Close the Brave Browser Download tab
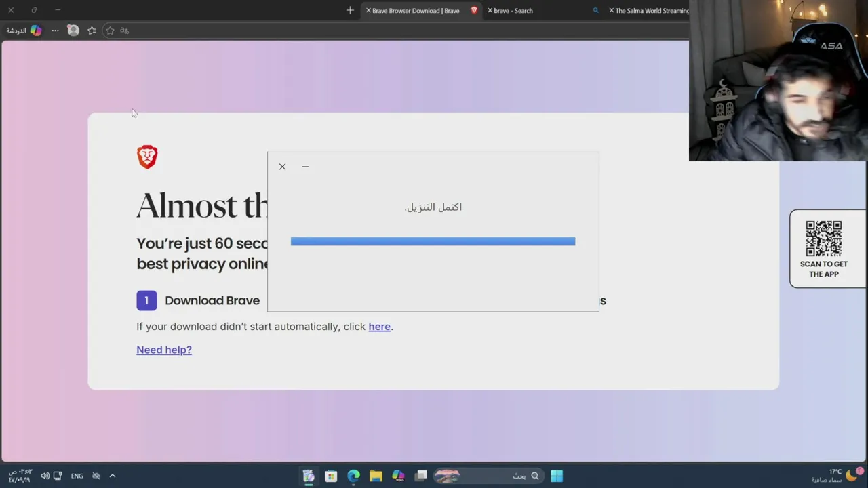Image resolution: width=868 pixels, height=488 pixels. coord(368,10)
